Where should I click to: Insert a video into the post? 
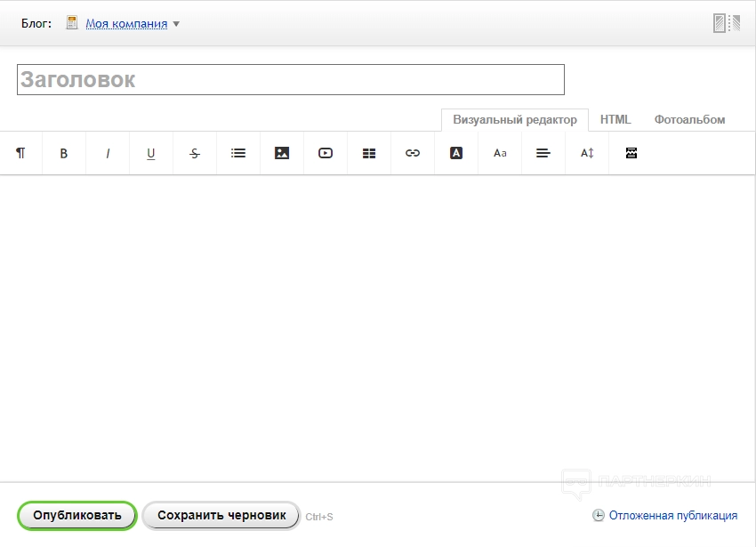pos(326,153)
